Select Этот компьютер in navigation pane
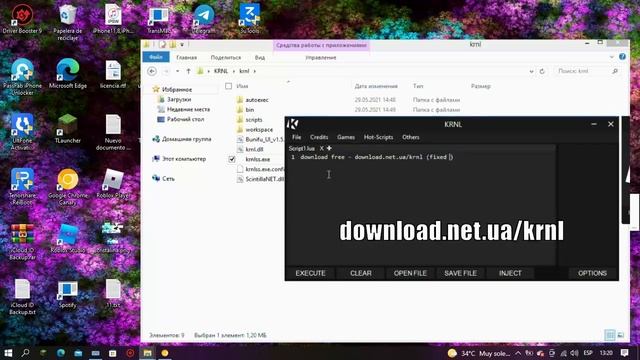 (x=184, y=159)
